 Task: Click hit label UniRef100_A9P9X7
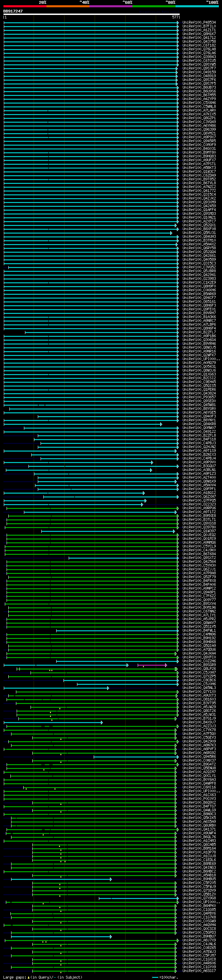[199, 137]
